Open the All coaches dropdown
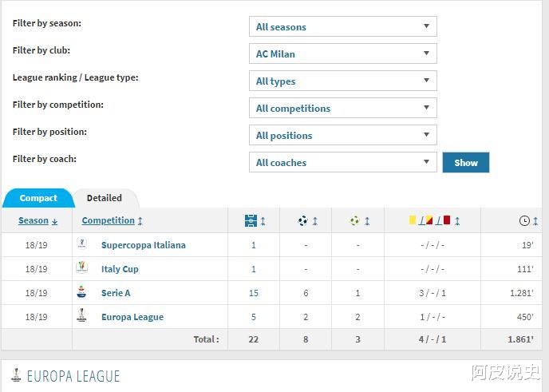This screenshot has height=392, width=549. tap(342, 163)
